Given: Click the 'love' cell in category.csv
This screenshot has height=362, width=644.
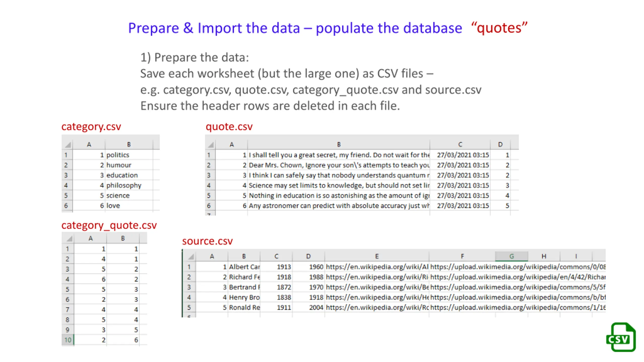Looking at the screenshot, I should [x=113, y=206].
